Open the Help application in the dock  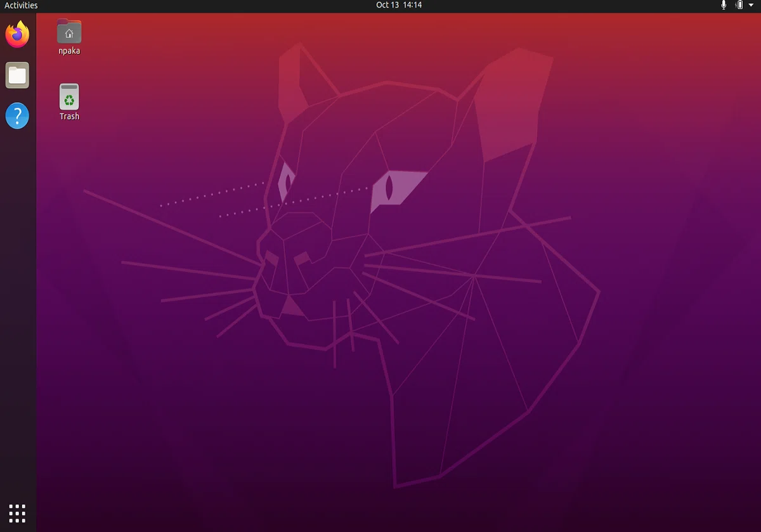pyautogui.click(x=17, y=116)
